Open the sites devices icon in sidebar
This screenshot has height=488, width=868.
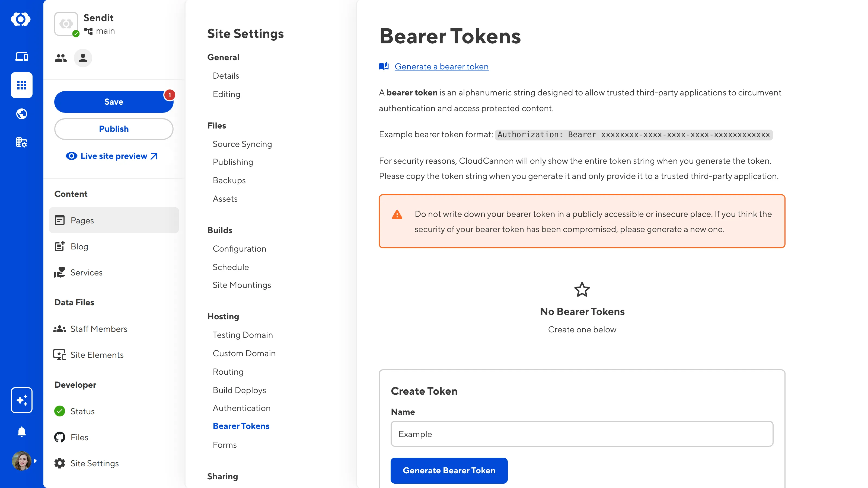[x=22, y=56]
